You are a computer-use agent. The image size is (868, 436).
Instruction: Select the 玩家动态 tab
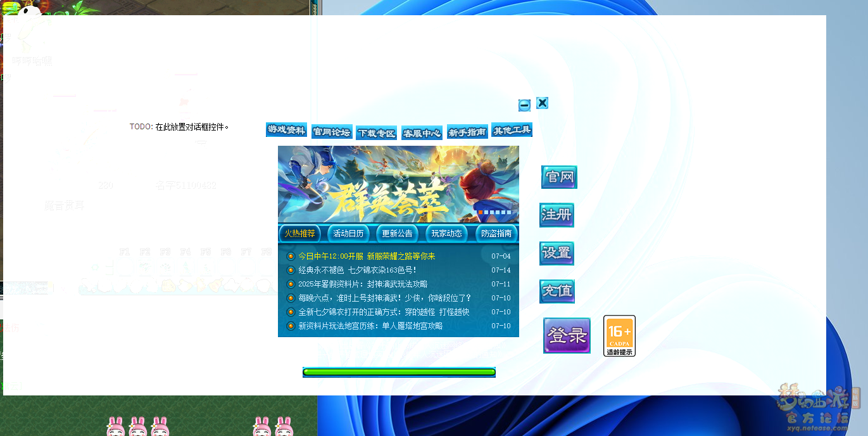point(446,233)
